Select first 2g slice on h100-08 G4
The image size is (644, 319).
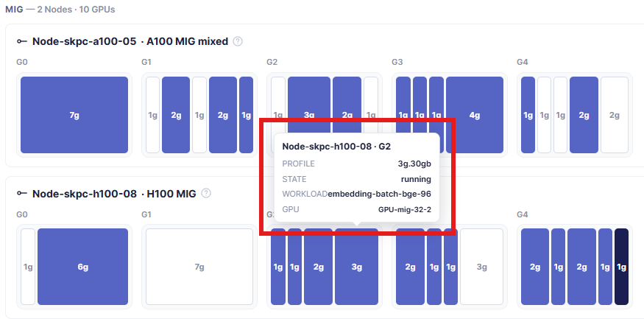(x=535, y=267)
